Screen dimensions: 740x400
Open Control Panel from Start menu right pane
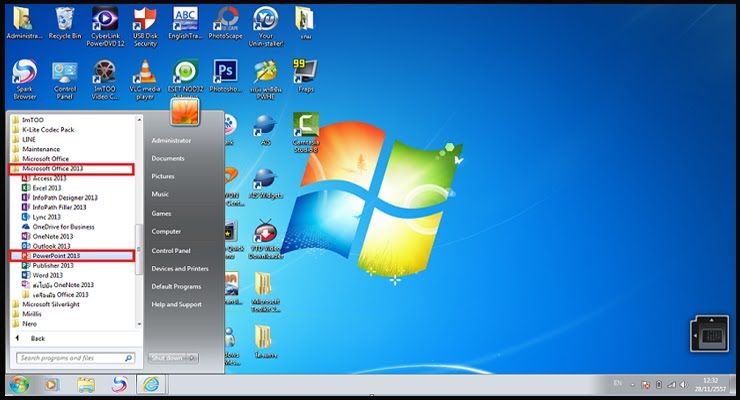point(170,250)
